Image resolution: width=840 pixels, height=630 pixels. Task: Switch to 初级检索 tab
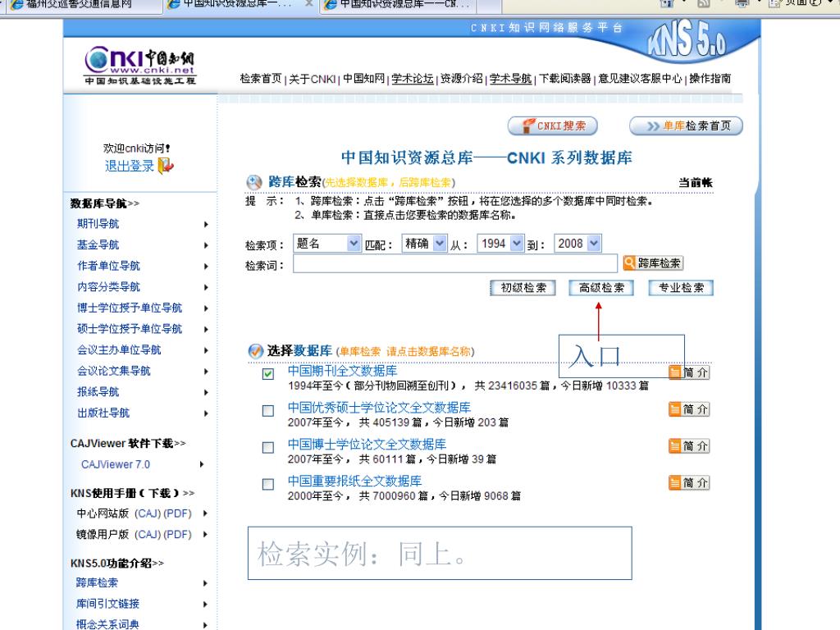pyautogui.click(x=523, y=288)
